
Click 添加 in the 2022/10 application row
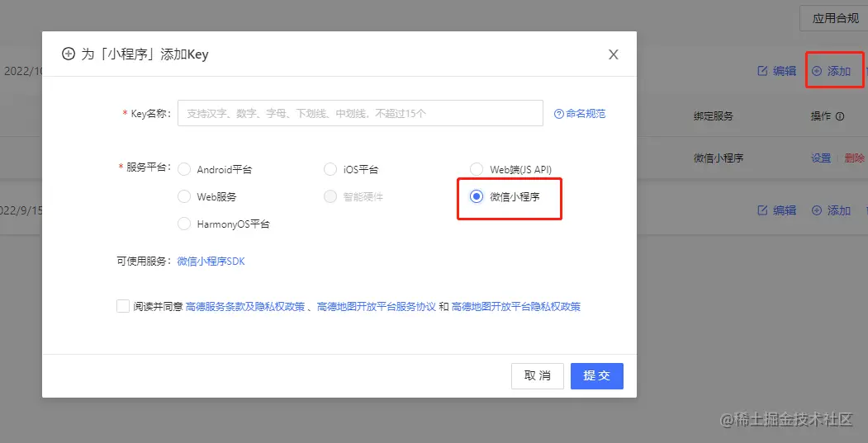point(832,71)
